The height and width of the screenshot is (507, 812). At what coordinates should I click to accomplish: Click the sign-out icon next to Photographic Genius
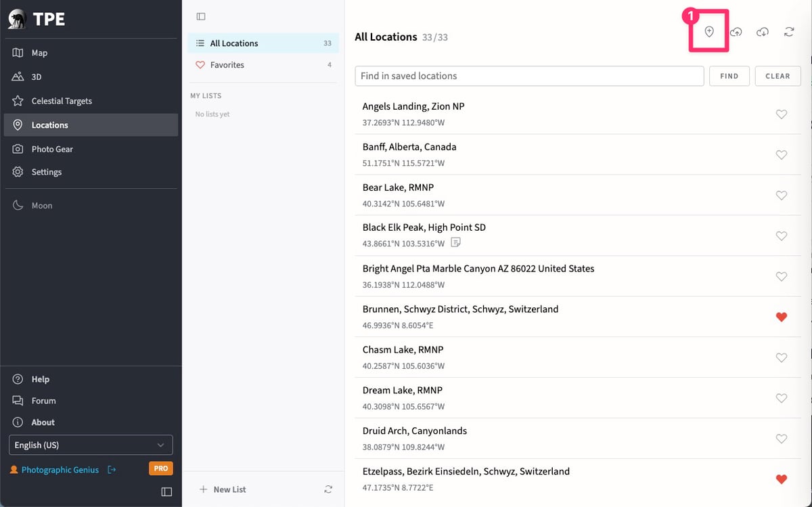click(112, 469)
